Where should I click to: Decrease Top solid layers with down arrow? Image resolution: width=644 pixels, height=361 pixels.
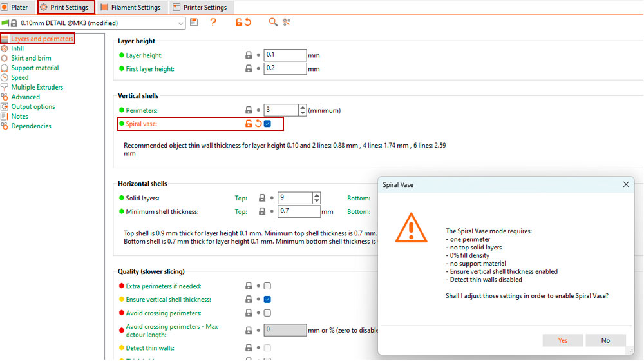[316, 201]
